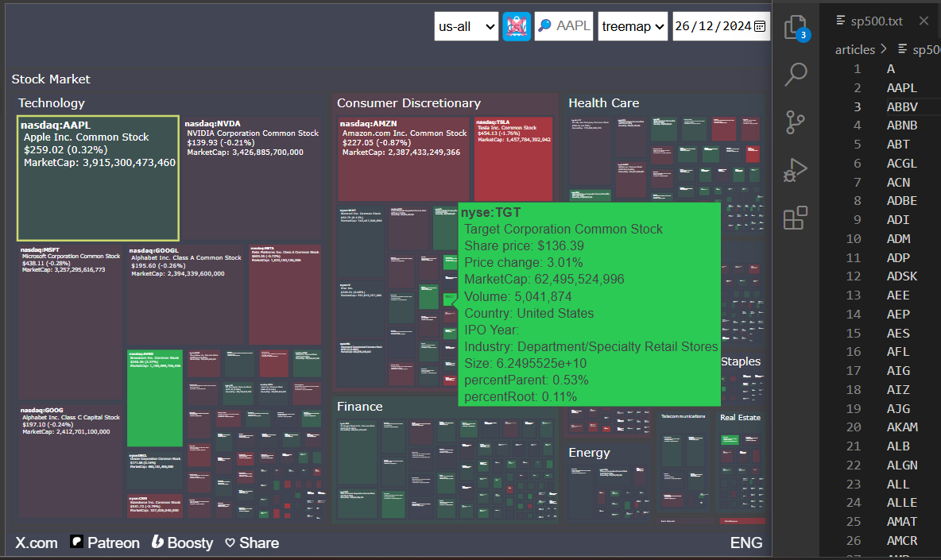The image size is (941, 560).
Task: Click the Real Estate sector heading
Action: (740, 417)
